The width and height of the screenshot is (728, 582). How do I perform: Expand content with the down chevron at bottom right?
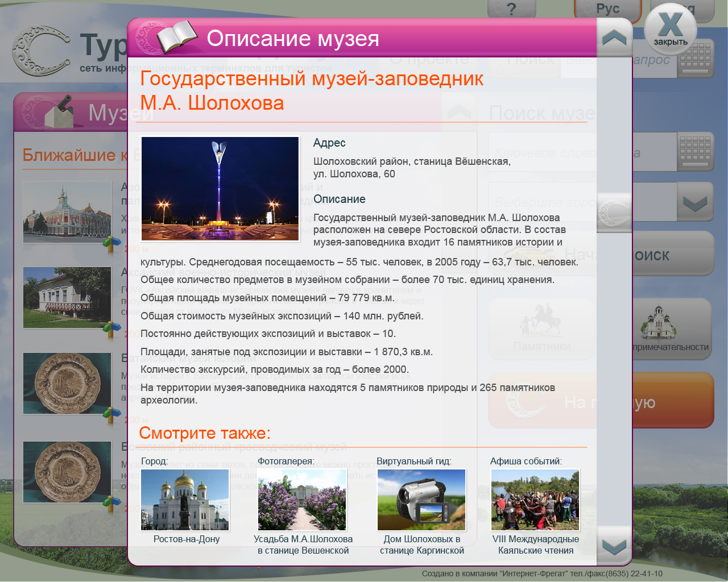click(613, 547)
